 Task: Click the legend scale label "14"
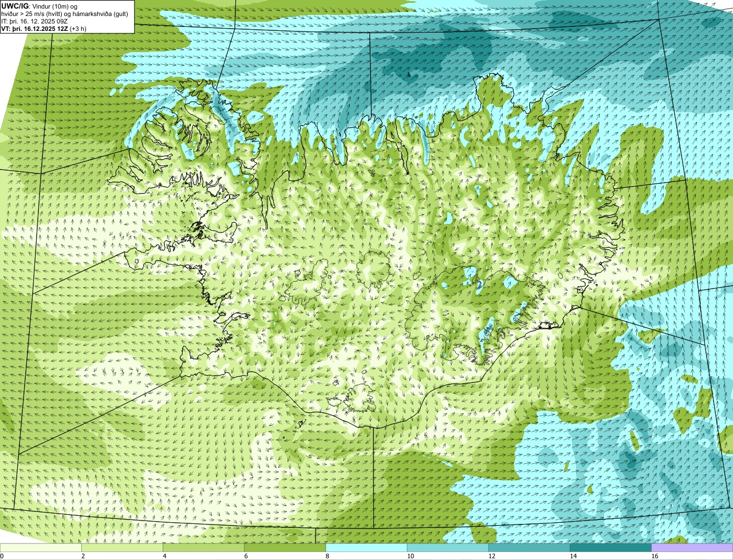pos(573,556)
